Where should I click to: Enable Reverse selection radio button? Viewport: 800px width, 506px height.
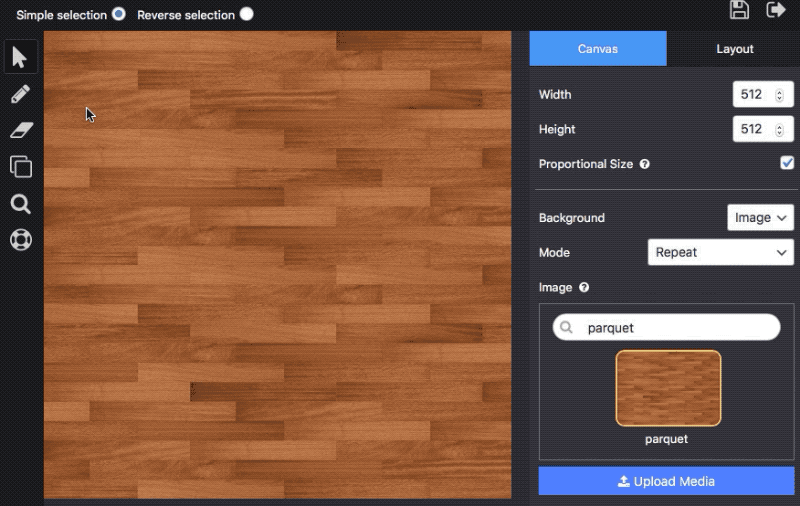(246, 15)
